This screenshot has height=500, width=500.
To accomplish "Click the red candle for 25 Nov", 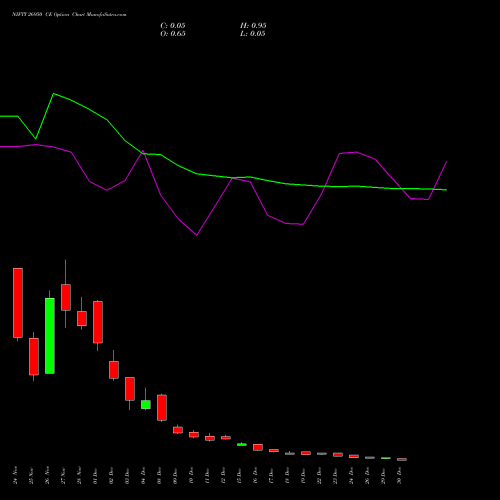I will (x=34, y=357).
